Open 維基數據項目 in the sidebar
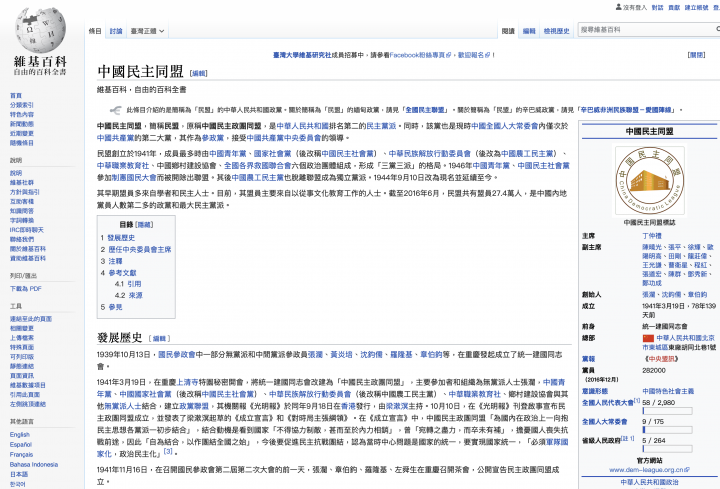Viewport: 720px width, 489px height. coord(28,385)
